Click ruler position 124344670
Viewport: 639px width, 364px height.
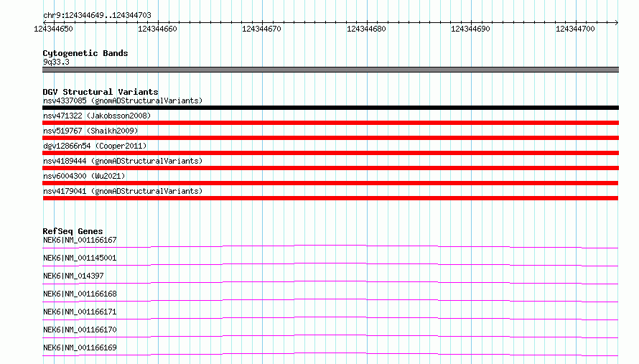pyautogui.click(x=261, y=29)
